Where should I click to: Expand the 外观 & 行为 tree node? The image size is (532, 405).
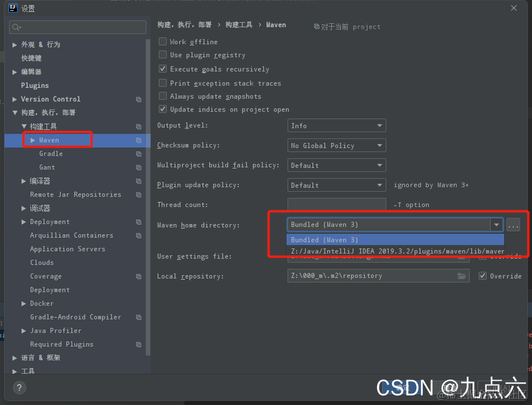tap(15, 45)
